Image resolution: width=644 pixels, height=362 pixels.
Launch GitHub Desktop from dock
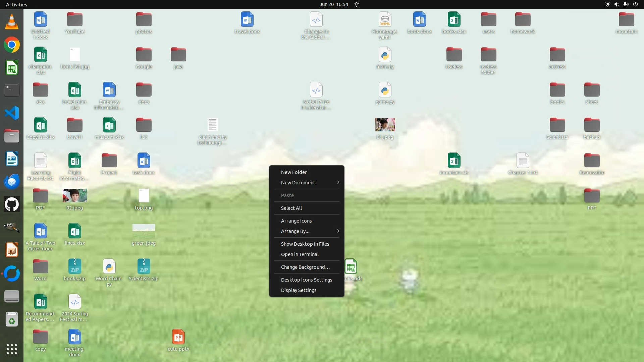pyautogui.click(x=12, y=204)
